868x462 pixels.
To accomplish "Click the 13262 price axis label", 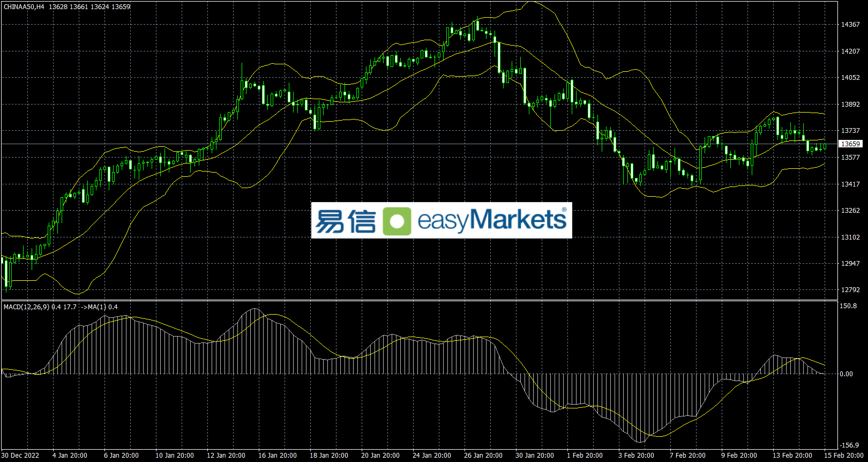I will click(850, 211).
